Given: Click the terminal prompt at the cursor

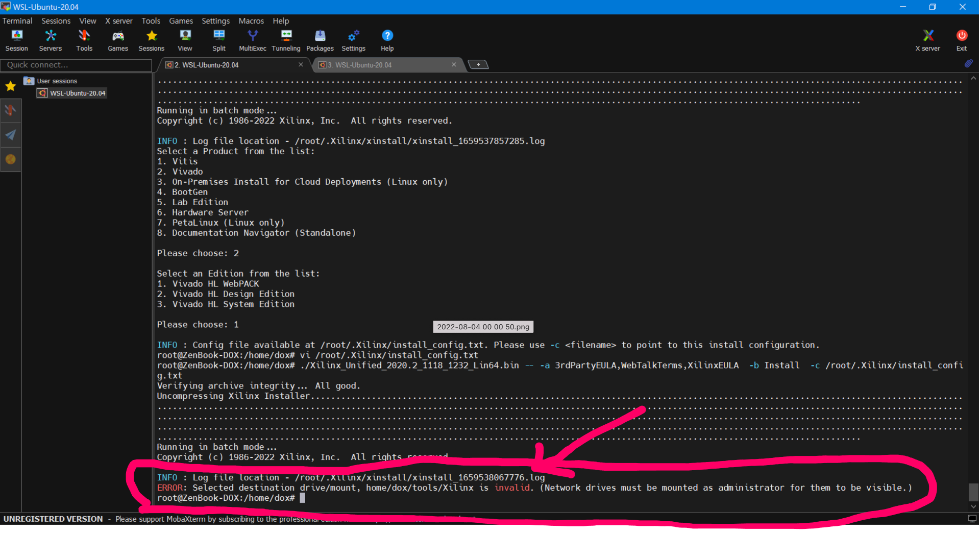Looking at the screenshot, I should 231,498.
